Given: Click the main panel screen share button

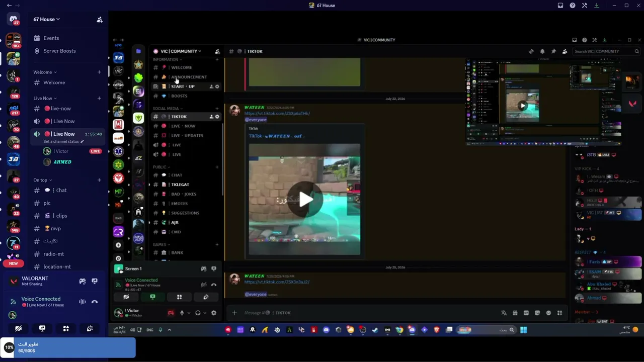Looking at the screenshot, I should (42, 328).
